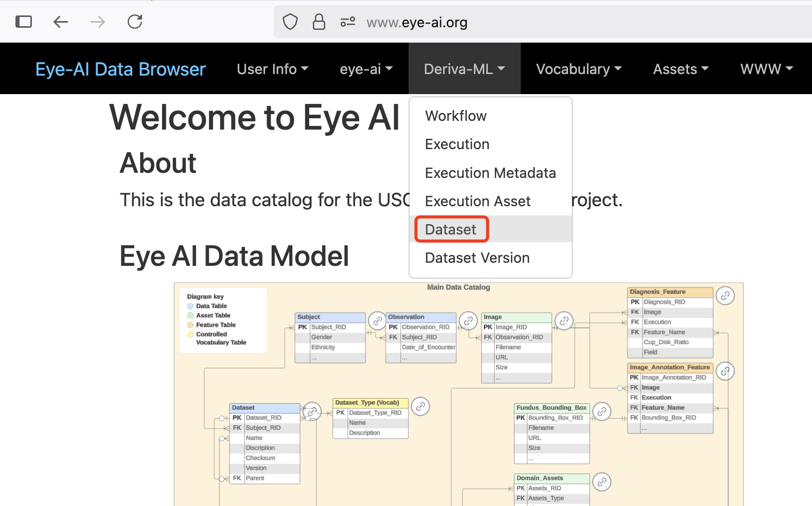Image resolution: width=812 pixels, height=506 pixels.
Task: Go forward to the next page
Action: (x=97, y=22)
